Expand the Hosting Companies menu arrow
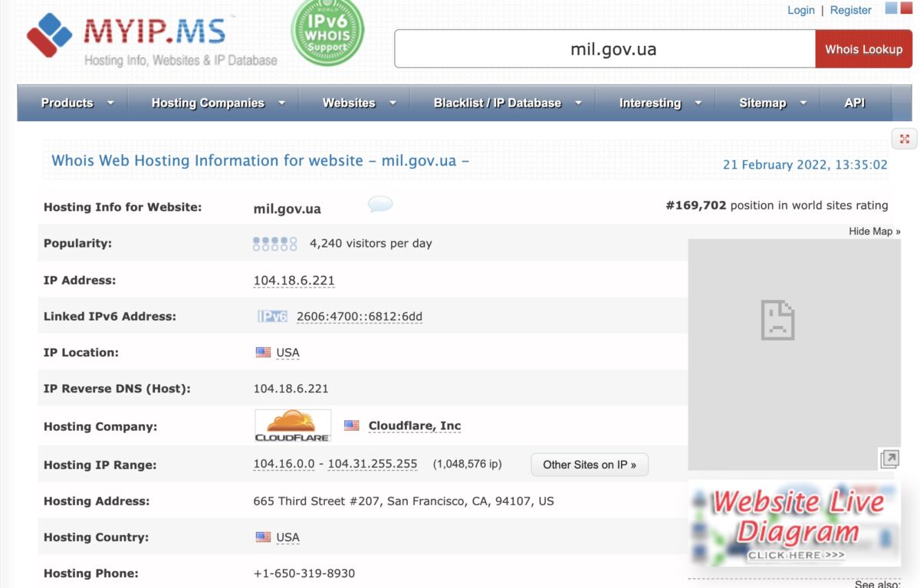The width and height of the screenshot is (920, 588). click(x=281, y=103)
